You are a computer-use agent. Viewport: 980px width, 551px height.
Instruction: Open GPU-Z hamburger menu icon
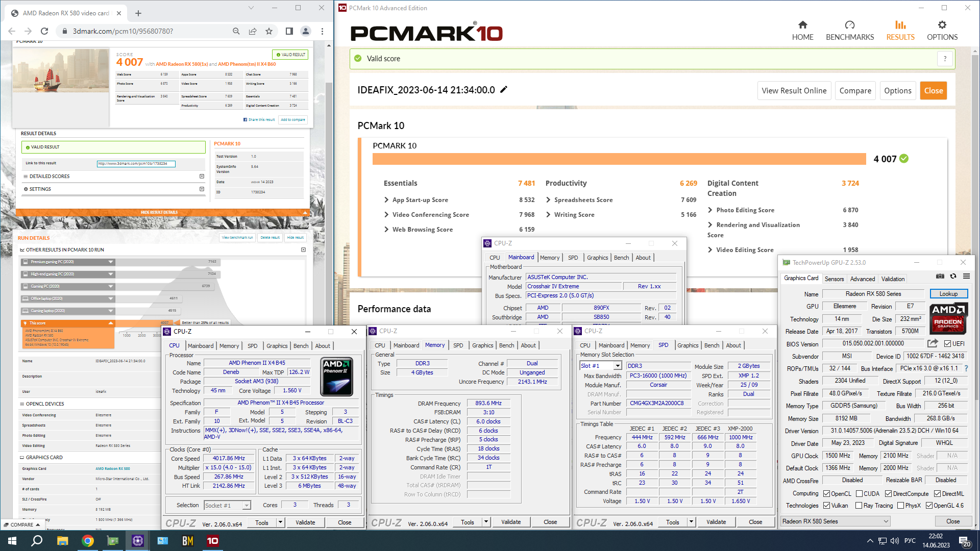(966, 276)
